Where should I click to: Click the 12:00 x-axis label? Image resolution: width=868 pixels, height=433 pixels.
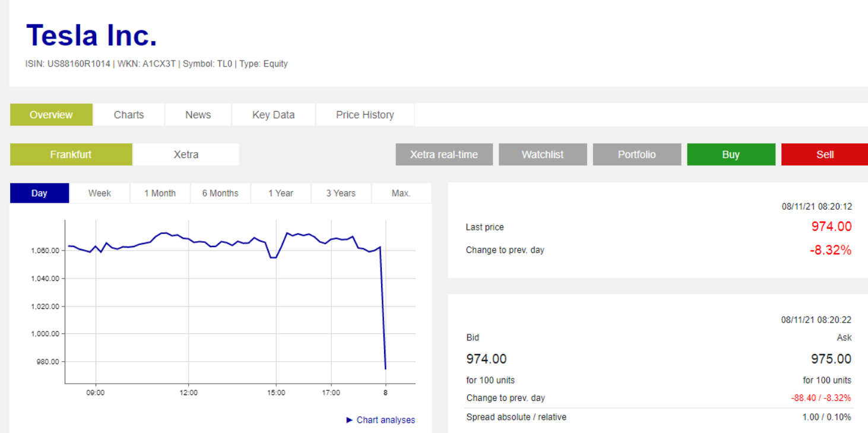pos(189,393)
